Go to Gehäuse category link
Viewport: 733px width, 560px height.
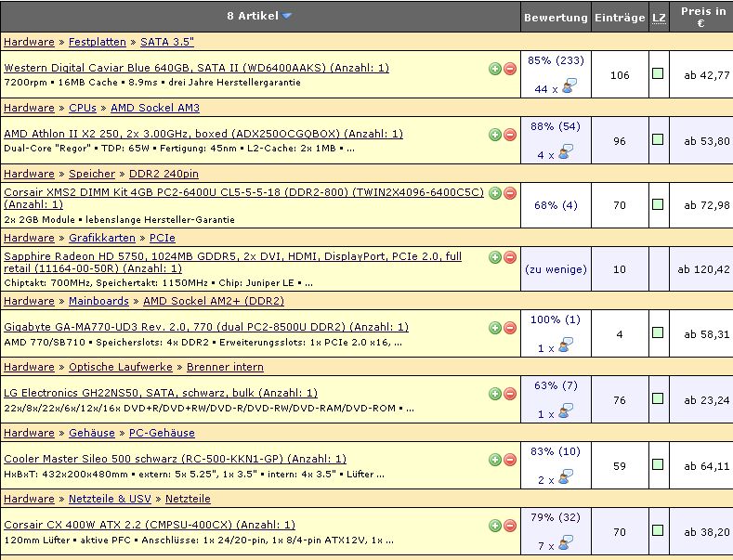[92, 433]
